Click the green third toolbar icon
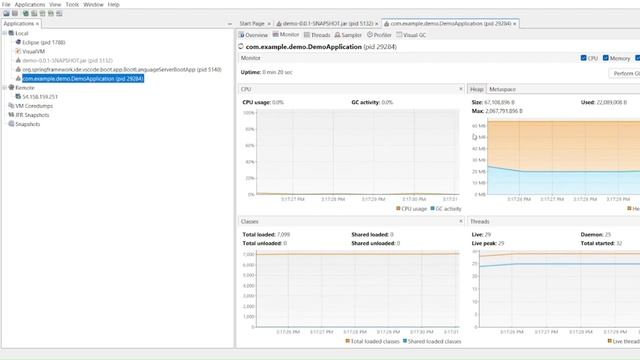The image size is (640, 360). pos(26,13)
